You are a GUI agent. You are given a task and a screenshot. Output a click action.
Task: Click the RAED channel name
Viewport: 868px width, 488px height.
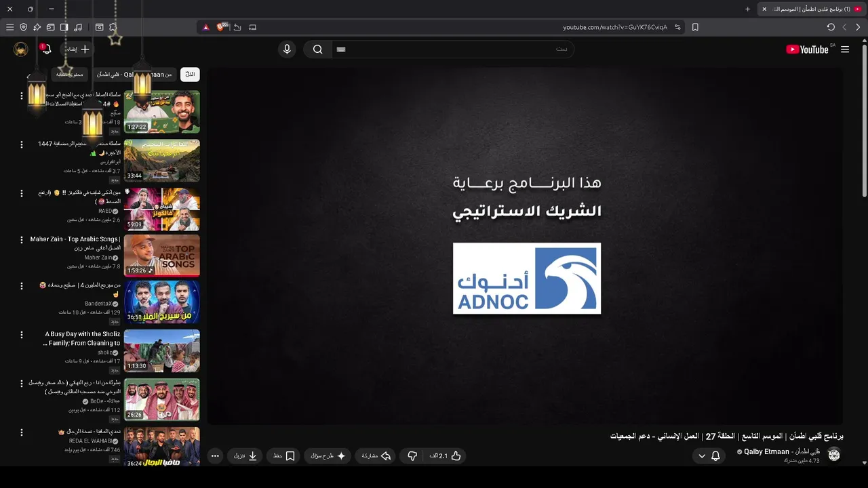coord(105,211)
